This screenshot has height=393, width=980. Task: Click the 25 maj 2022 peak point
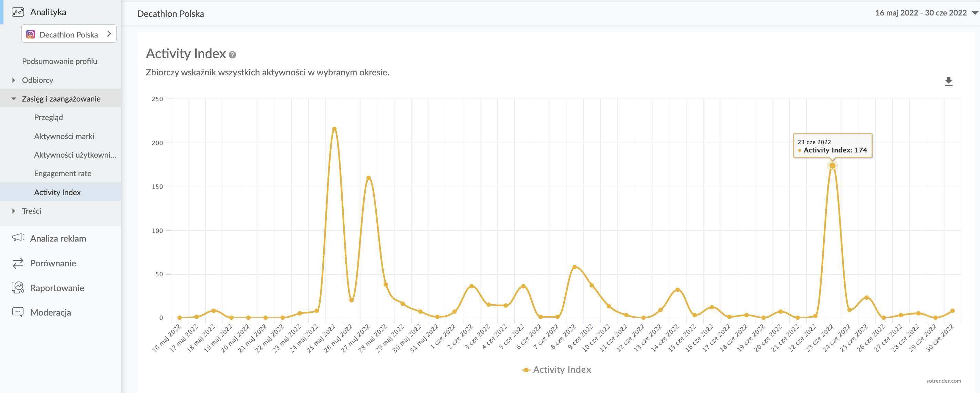[x=334, y=129]
